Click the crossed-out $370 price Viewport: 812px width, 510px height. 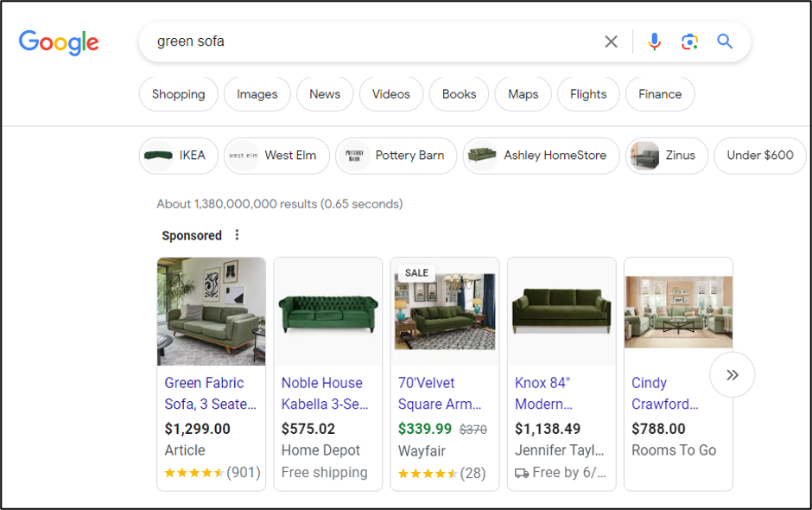[473, 430]
